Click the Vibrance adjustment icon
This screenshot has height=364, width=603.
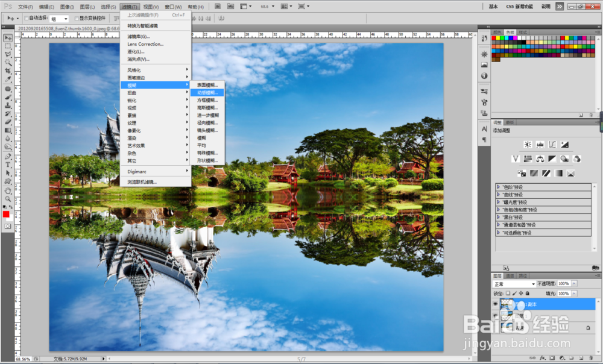(516, 158)
